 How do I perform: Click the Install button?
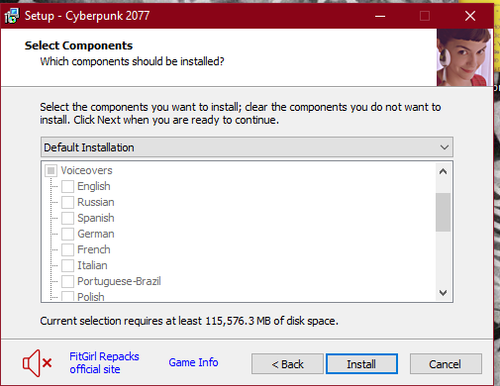pos(362,364)
